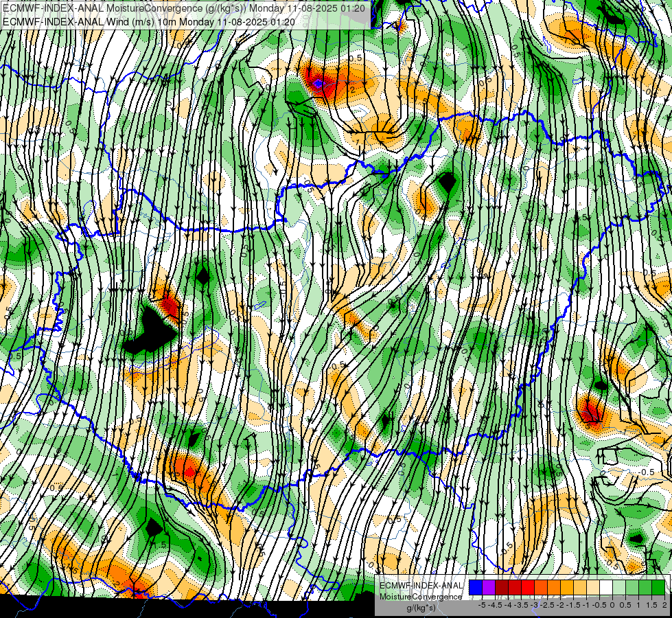Screen dimensions: 672x618
Task: Click the darkest green legend swatch
Action: point(658,587)
